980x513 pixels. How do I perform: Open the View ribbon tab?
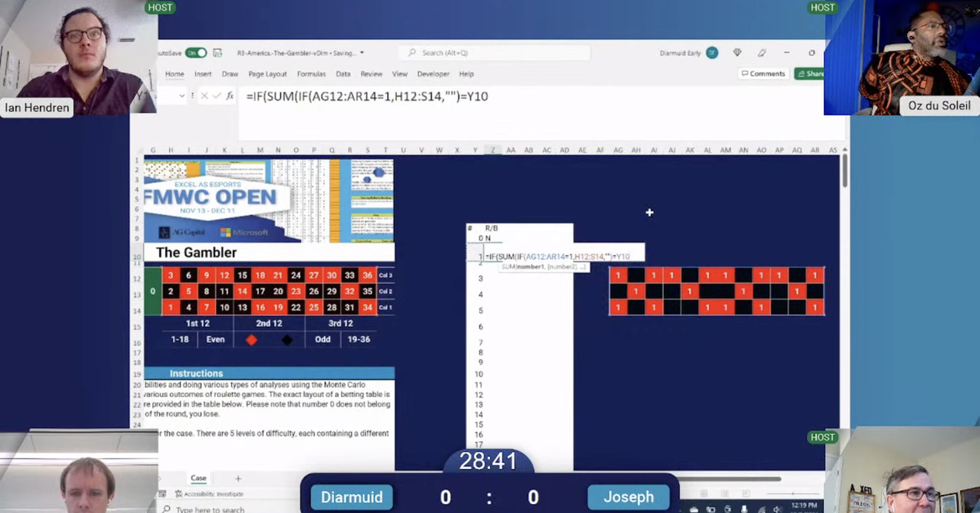point(399,74)
